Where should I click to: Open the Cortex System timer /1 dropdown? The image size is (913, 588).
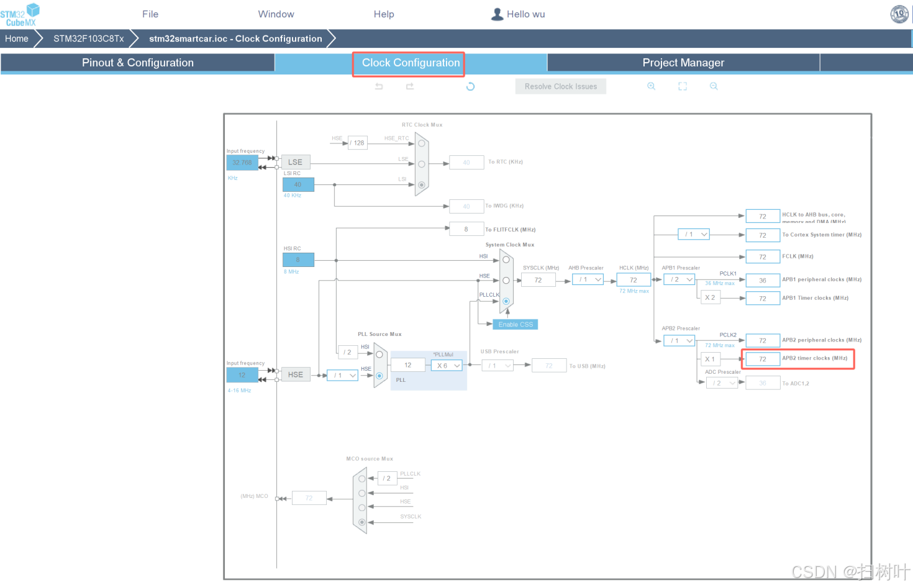point(694,234)
